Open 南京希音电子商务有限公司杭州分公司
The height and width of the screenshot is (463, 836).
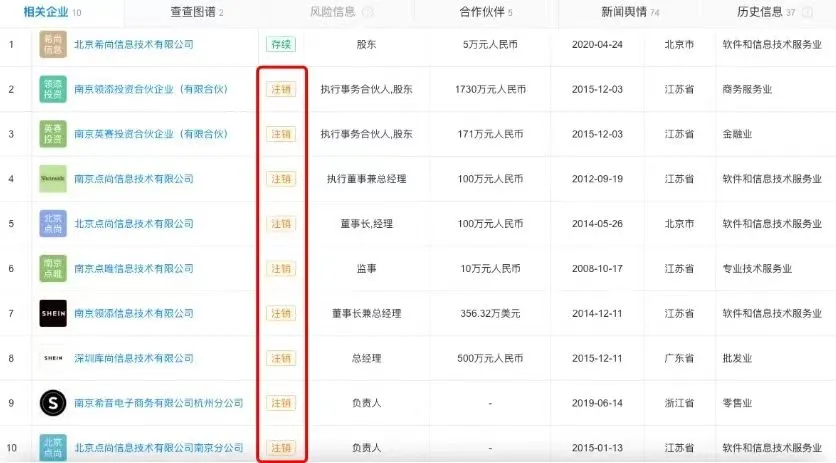158,403
